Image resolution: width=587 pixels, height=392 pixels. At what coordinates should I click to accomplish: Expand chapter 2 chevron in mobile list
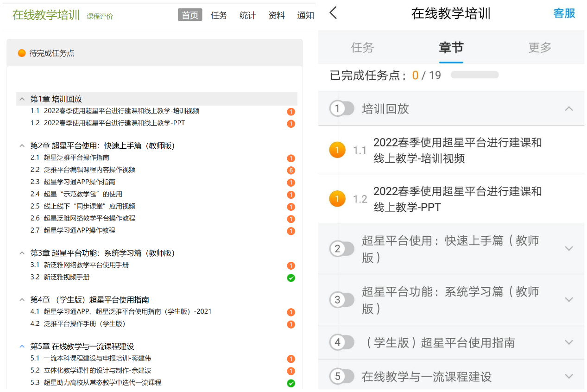click(x=569, y=248)
